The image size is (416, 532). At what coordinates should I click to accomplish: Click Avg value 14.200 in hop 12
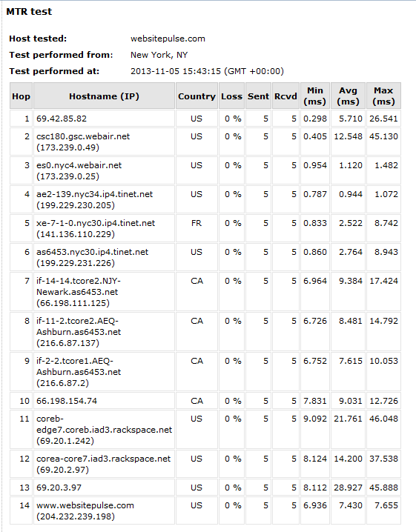348,459
